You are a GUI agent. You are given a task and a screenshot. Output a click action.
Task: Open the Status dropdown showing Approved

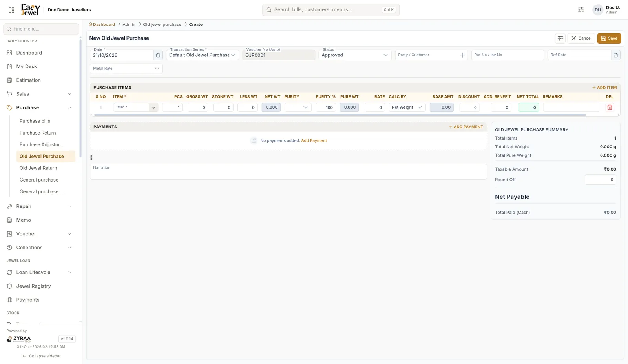355,55
